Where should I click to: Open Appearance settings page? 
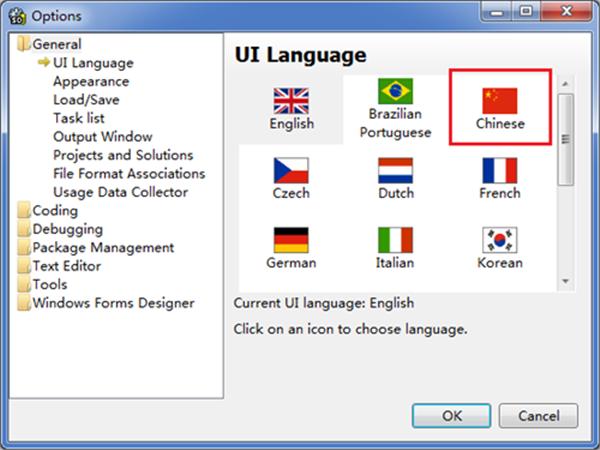(91, 81)
